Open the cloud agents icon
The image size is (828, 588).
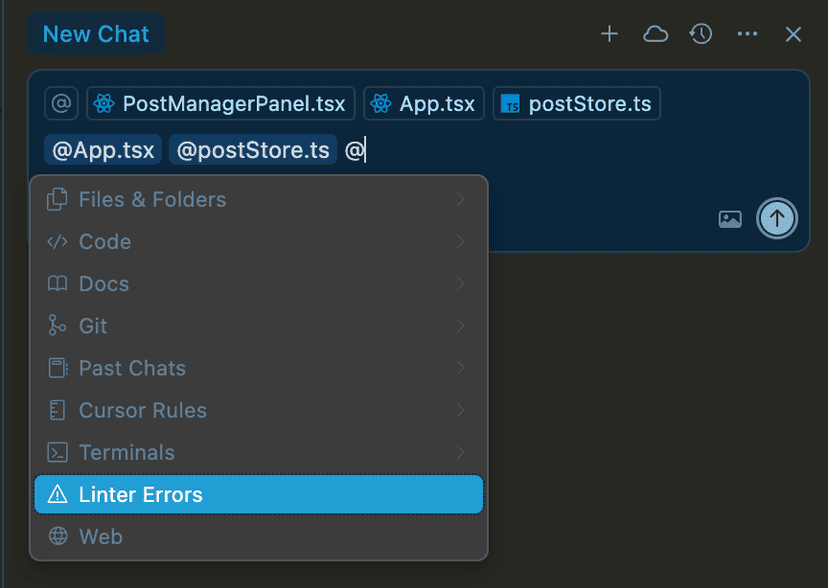pos(655,34)
